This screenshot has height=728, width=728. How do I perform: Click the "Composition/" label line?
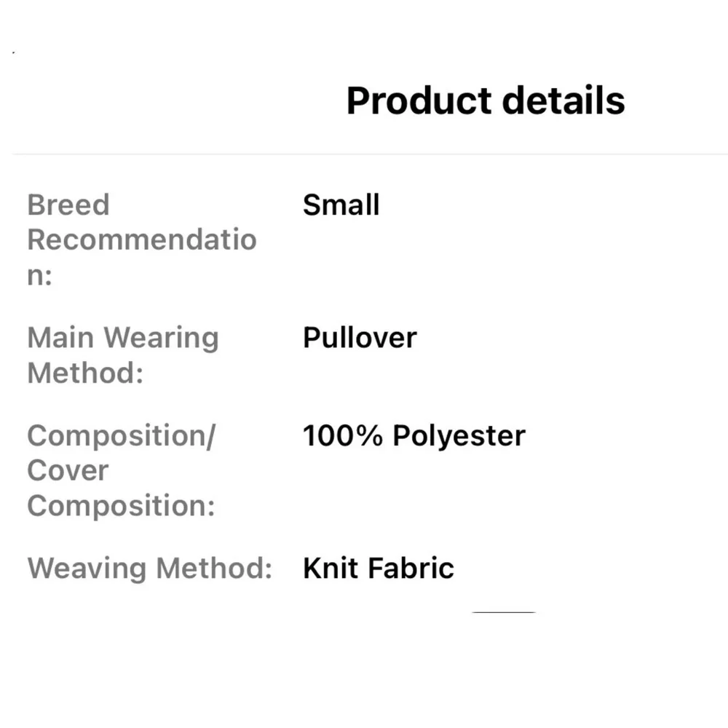[122, 436]
